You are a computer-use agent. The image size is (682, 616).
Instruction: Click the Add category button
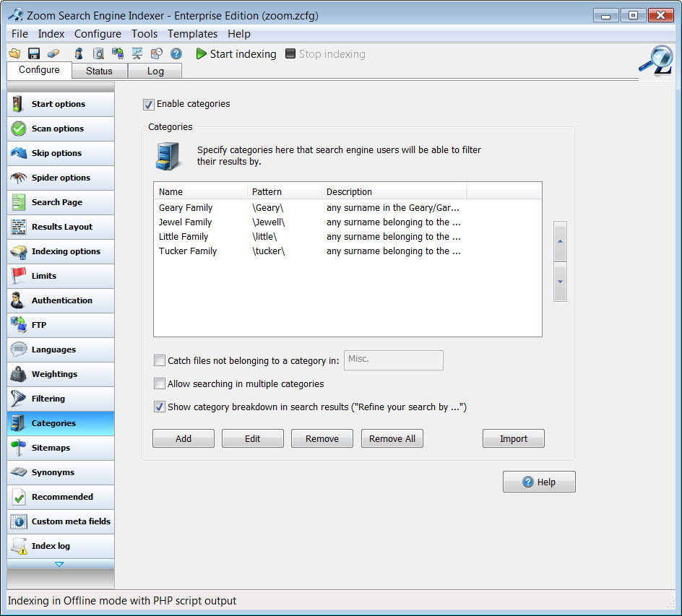pyautogui.click(x=183, y=438)
